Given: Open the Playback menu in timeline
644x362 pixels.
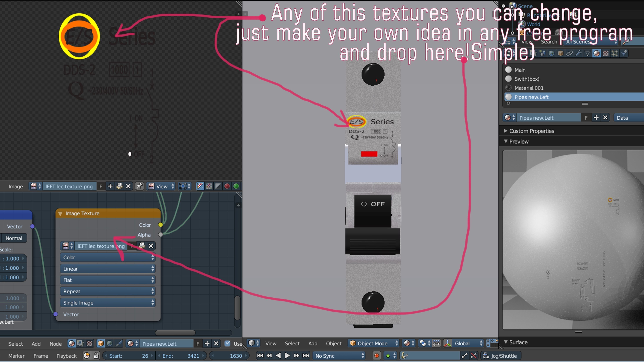Looking at the screenshot, I should pyautogui.click(x=66, y=356).
